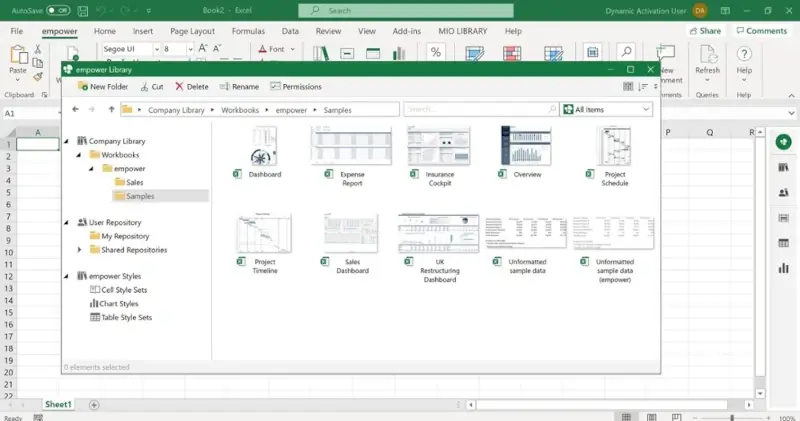Click the Paste clipboard icon
The width and height of the screenshot is (800, 421).
pos(18,55)
